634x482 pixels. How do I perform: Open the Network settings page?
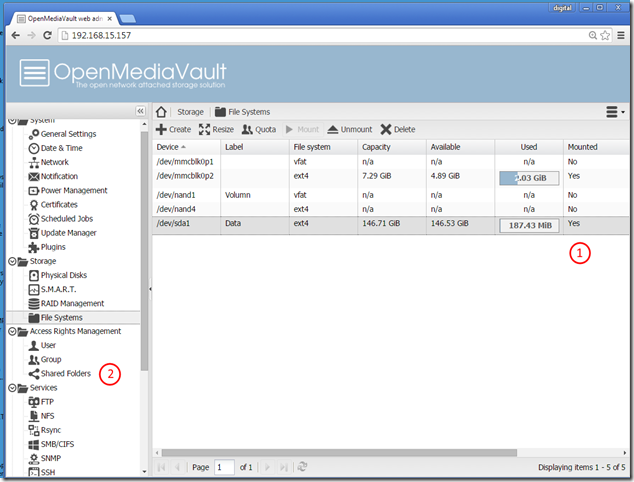[x=49, y=162]
